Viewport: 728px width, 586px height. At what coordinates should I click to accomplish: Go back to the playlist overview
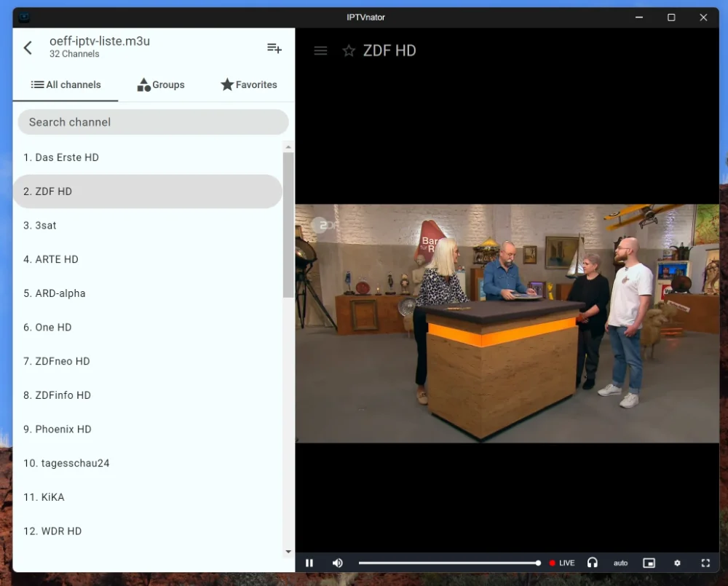point(28,48)
